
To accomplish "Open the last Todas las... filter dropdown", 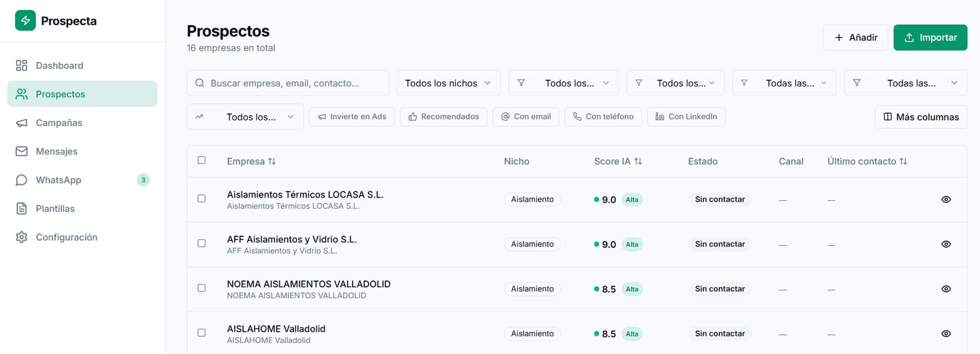I will click(905, 83).
